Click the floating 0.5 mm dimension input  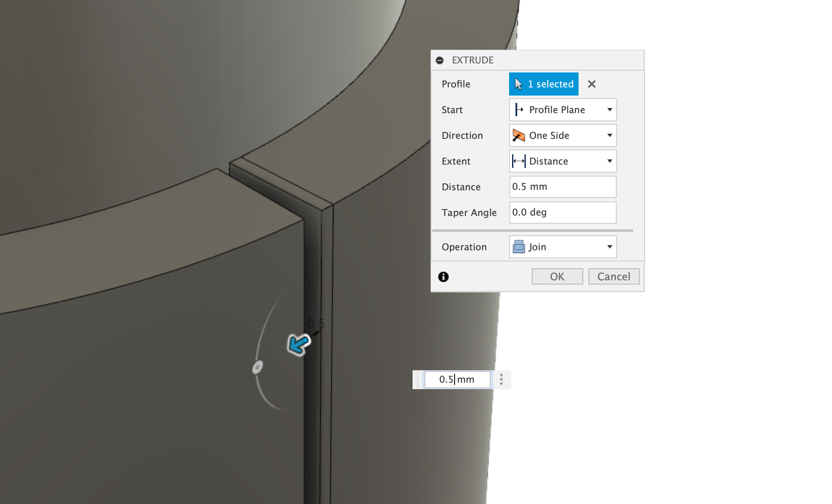[x=457, y=380]
